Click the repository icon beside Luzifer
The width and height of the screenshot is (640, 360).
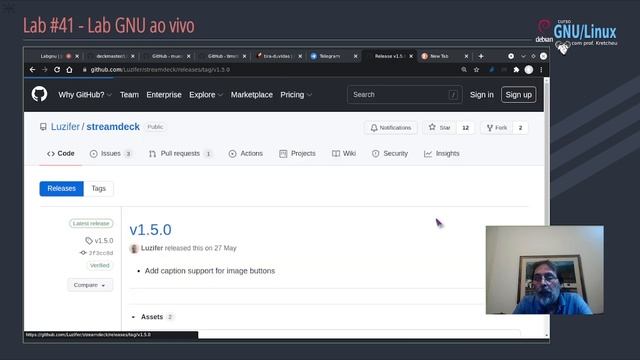[43, 127]
